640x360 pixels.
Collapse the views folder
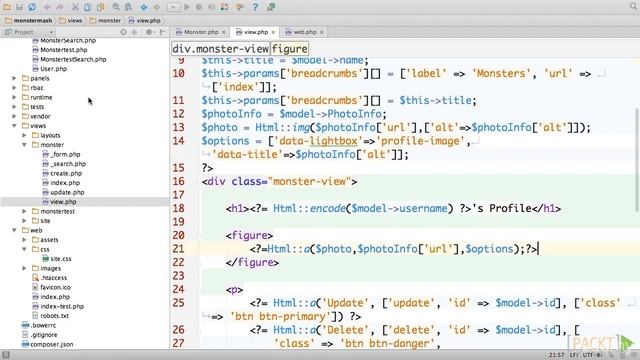click(14, 126)
